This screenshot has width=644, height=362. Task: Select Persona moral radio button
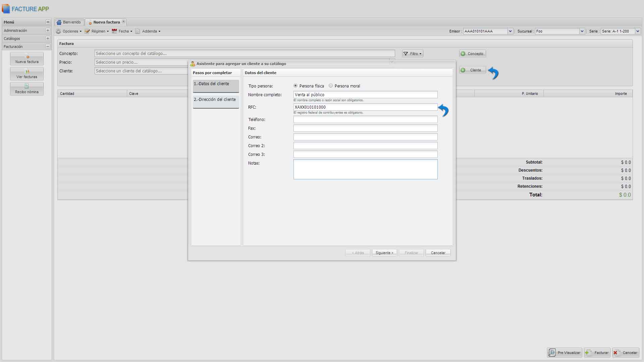click(331, 86)
